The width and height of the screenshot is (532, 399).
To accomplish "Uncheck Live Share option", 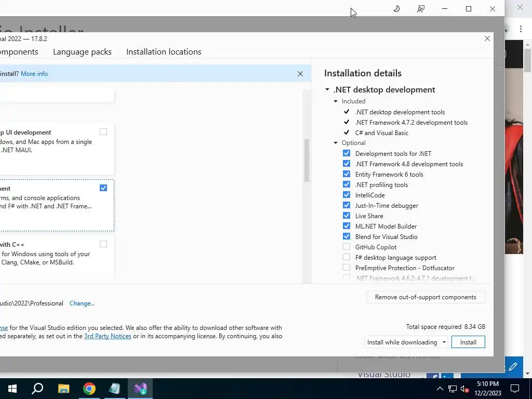I will [x=347, y=216].
